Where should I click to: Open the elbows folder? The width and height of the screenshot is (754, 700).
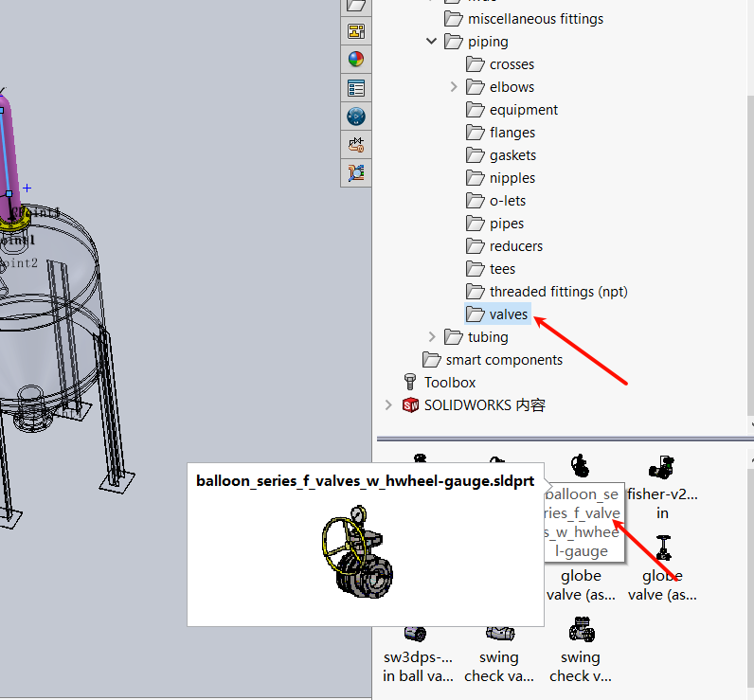(x=500, y=87)
